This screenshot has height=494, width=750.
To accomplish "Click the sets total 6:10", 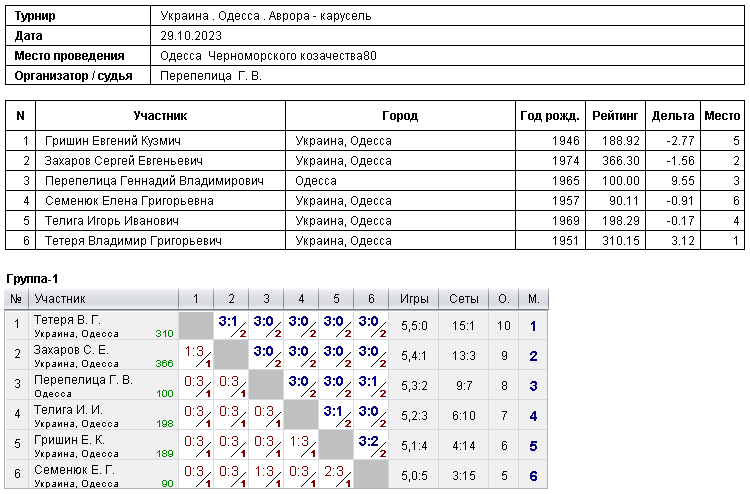I will pos(463,417).
